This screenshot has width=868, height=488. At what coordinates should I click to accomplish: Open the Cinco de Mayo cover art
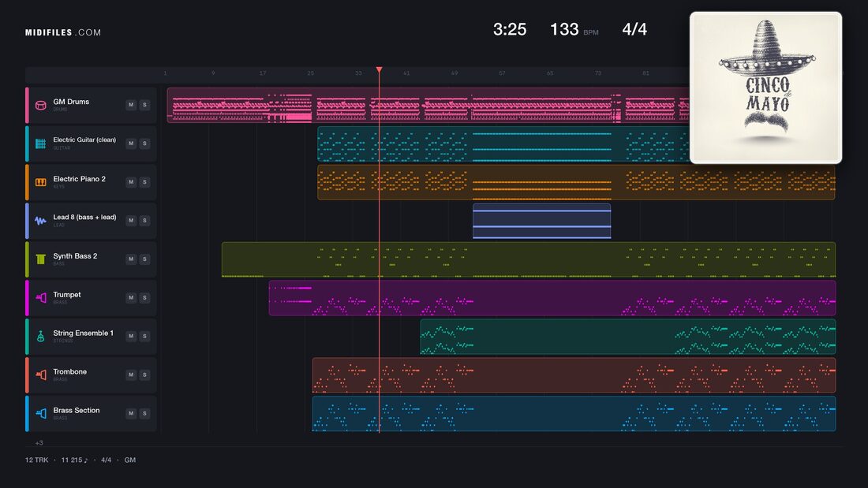point(765,88)
